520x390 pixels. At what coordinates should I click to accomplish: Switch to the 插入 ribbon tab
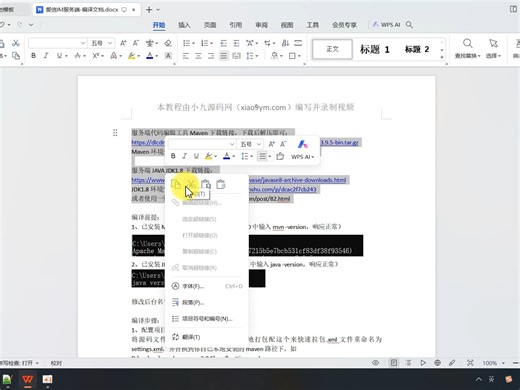pyautogui.click(x=184, y=25)
